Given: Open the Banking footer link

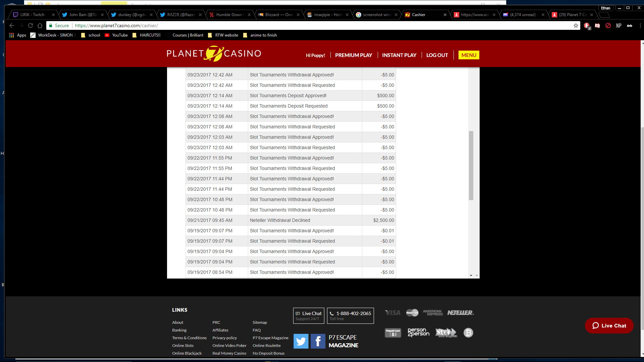Looking at the screenshot, I should pos(179,330).
